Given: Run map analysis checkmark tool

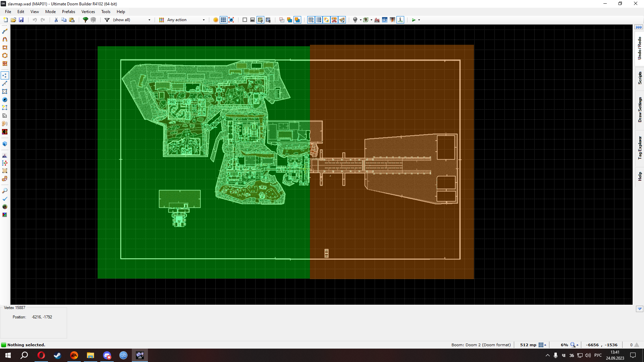Looking at the screenshot, I should (x=5, y=199).
